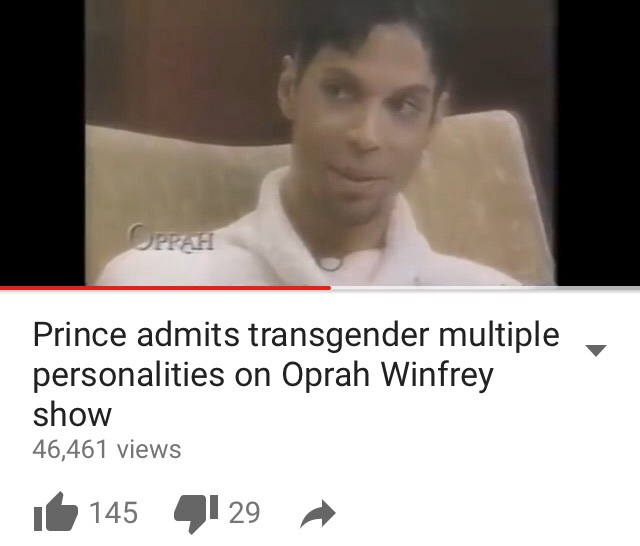This screenshot has width=640, height=546.
Task: Dislike the video with thumbs-down icon
Action: click(196, 514)
